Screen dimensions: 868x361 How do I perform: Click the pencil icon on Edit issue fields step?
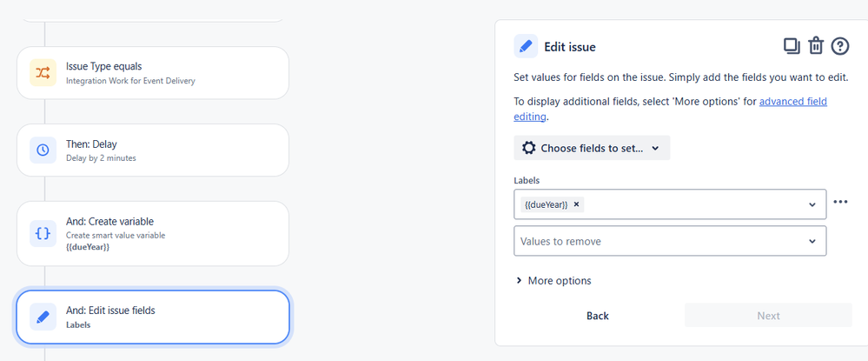point(43,317)
